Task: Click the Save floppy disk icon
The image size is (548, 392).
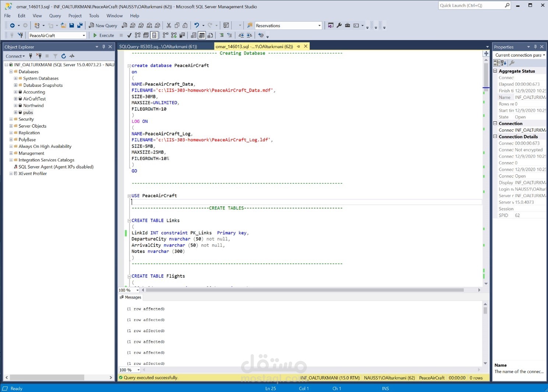Action: click(71, 25)
